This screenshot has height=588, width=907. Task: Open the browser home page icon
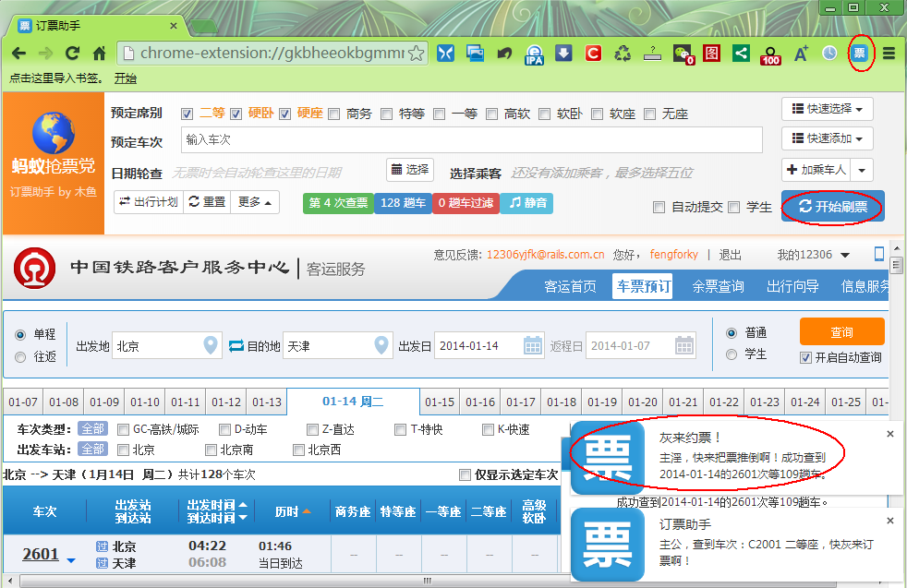(x=100, y=54)
